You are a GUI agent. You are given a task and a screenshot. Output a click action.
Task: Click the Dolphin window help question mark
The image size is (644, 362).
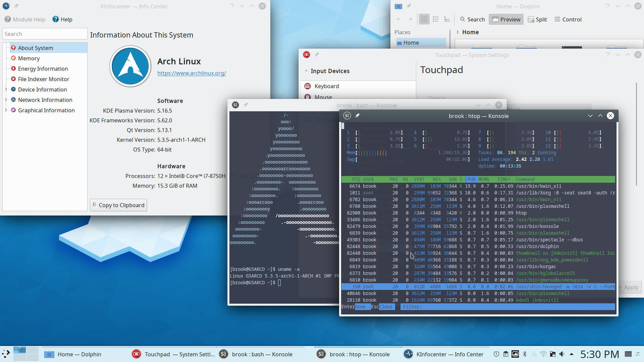608,6
